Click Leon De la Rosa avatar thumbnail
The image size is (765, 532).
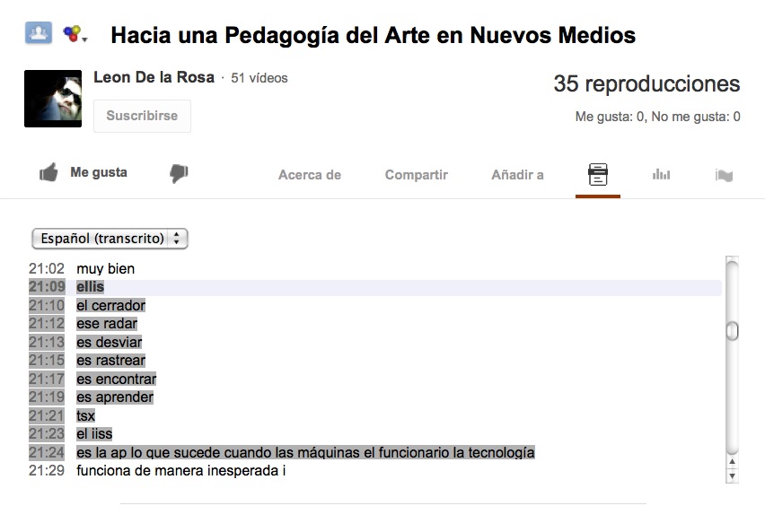pyautogui.click(x=53, y=98)
